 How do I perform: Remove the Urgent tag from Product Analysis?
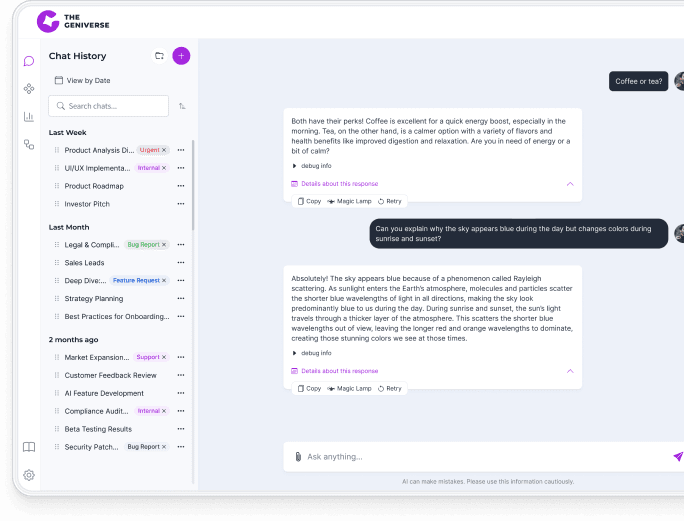[x=165, y=150]
